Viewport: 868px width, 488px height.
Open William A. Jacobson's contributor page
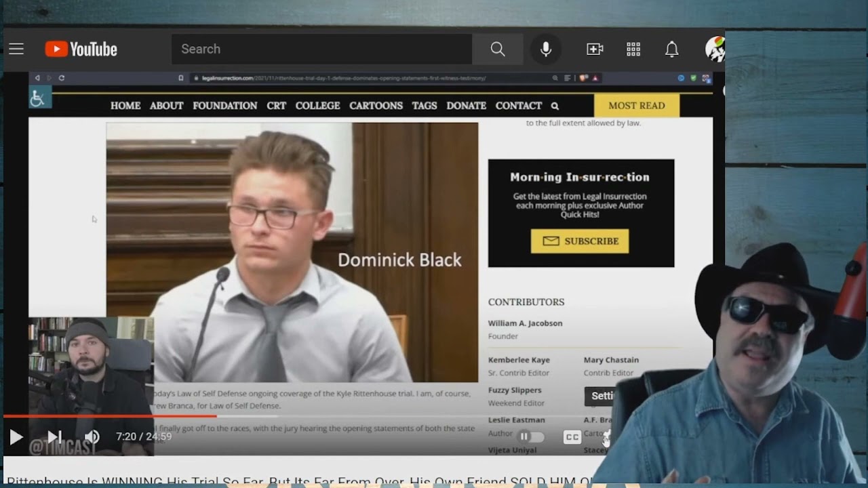(526, 323)
